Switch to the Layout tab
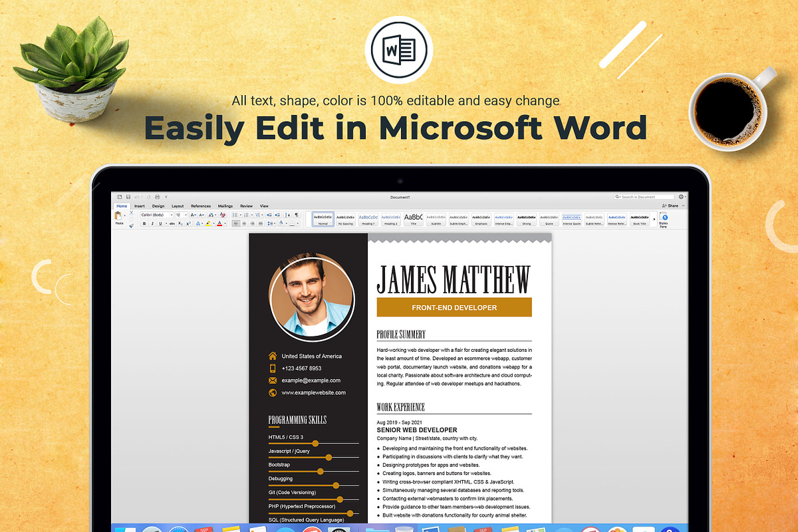The image size is (798, 532). [x=178, y=206]
